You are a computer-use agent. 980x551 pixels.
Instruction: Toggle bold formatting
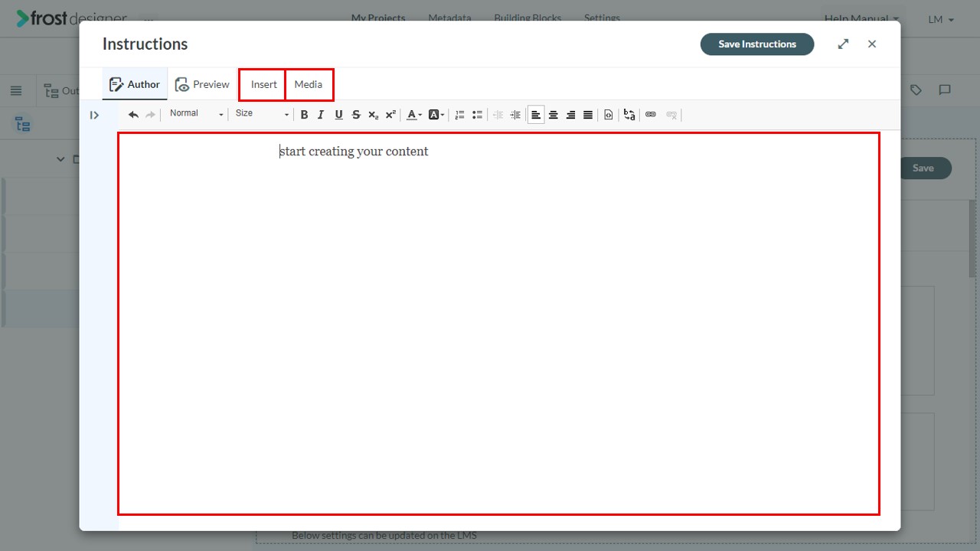point(304,115)
